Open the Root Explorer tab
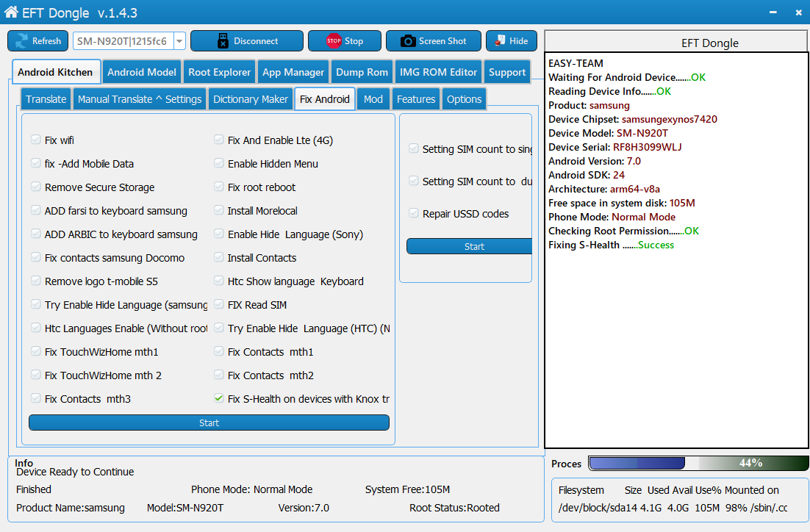810x532 pixels. (x=219, y=72)
